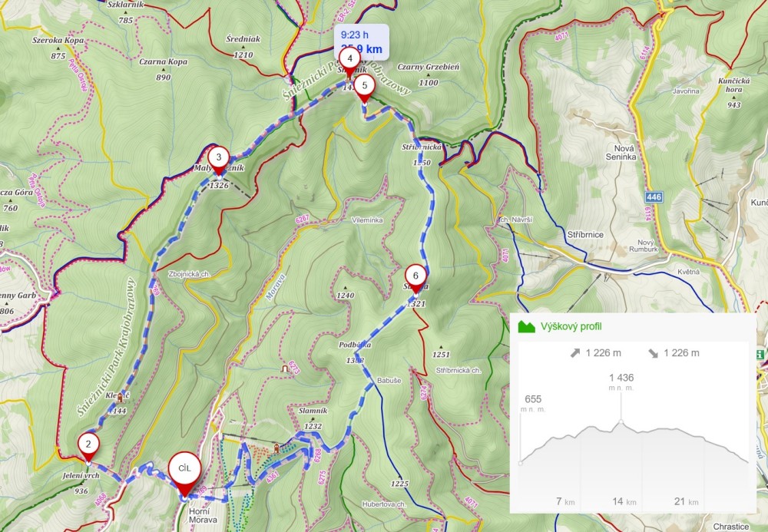Click the chalet icon below Slamník
Viewport: 768px width, 532px height.
point(276,448)
